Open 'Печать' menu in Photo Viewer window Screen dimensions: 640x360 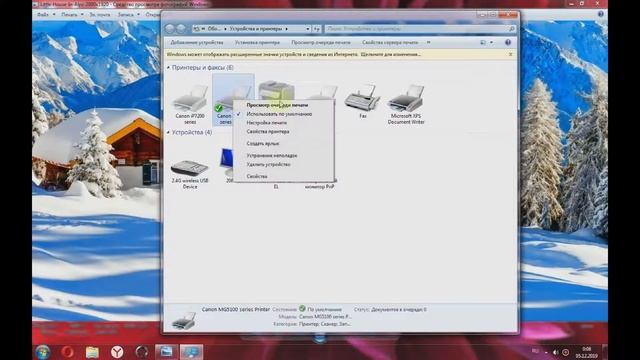[x=69, y=14]
